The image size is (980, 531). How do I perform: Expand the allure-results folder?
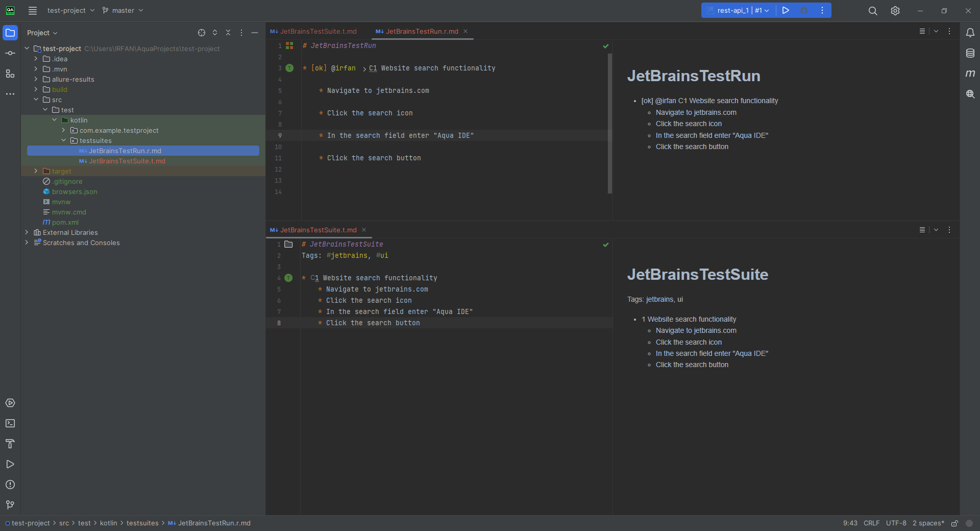pos(36,79)
